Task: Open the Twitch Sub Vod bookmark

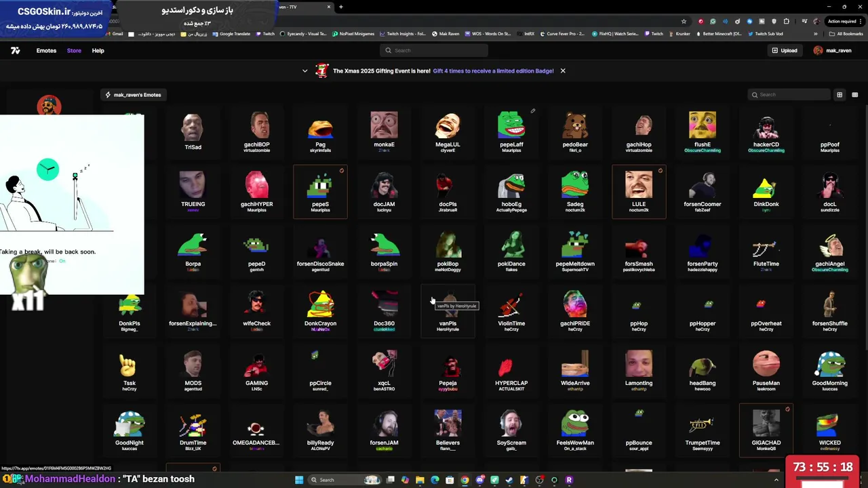Action: [x=766, y=34]
